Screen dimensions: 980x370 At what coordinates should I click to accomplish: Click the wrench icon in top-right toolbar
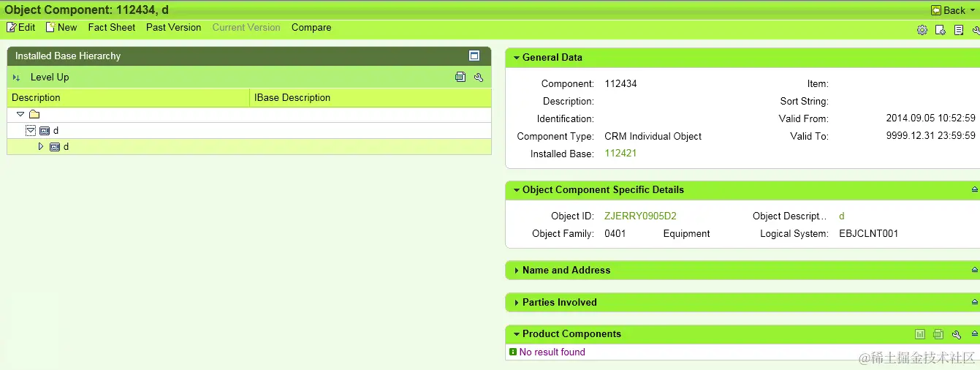click(976, 30)
